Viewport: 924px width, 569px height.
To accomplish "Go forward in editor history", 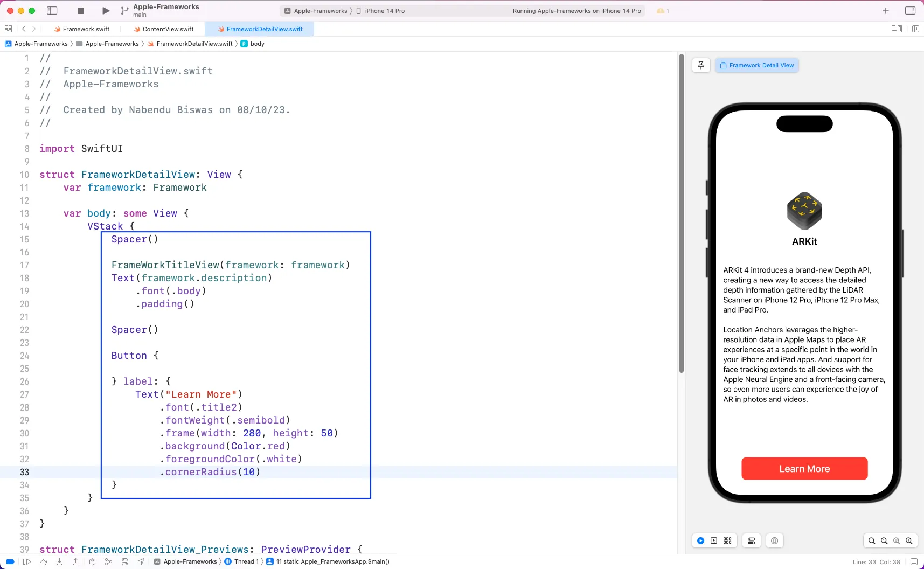I will (34, 29).
